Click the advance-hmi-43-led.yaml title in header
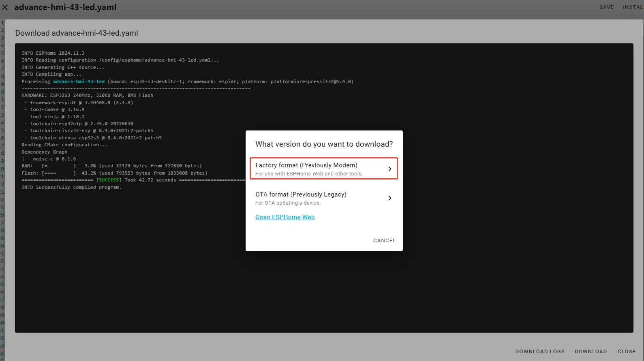This screenshot has height=361, width=644. [x=65, y=7]
